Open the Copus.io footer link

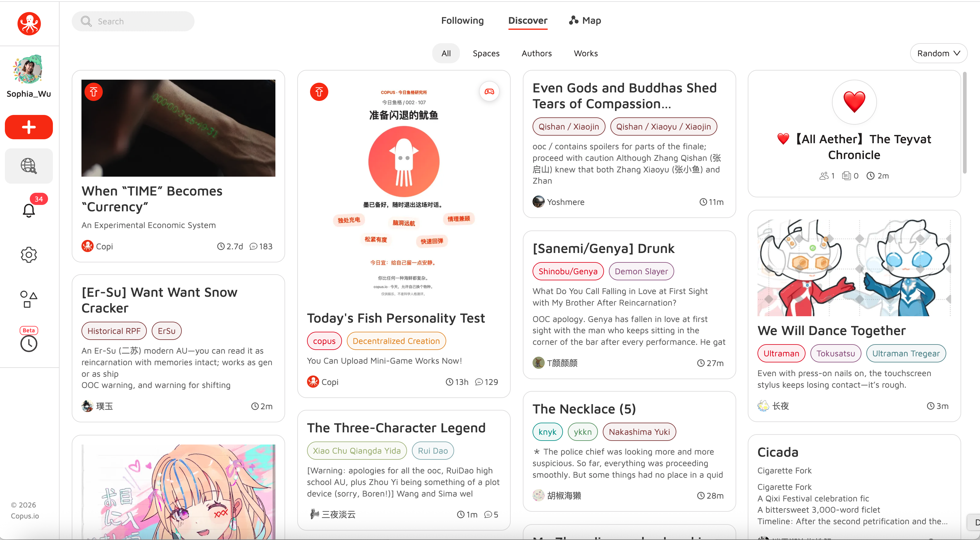click(25, 516)
